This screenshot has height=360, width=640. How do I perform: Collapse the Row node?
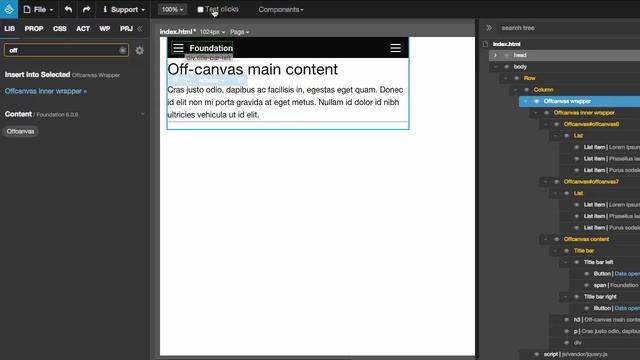505,78
